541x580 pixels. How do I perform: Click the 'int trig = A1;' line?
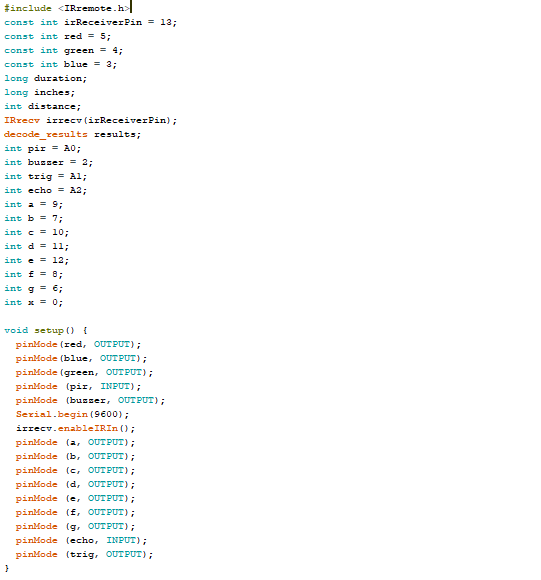[45, 176]
